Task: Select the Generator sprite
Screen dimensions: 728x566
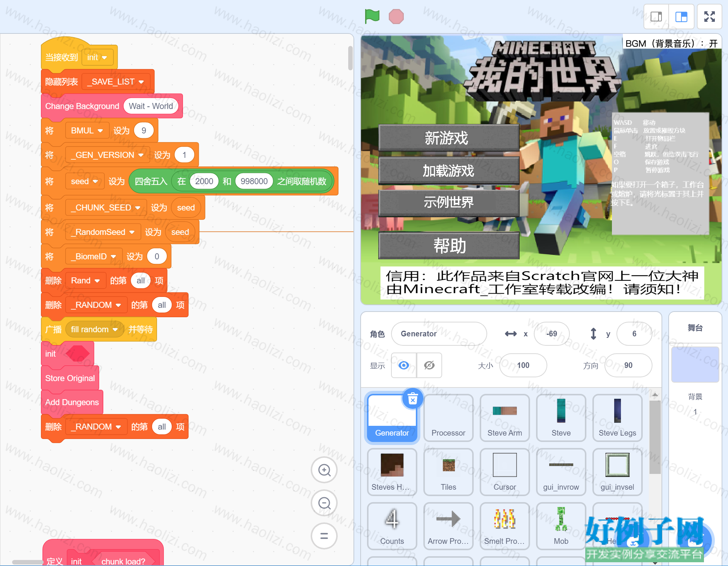Action: [x=392, y=418]
